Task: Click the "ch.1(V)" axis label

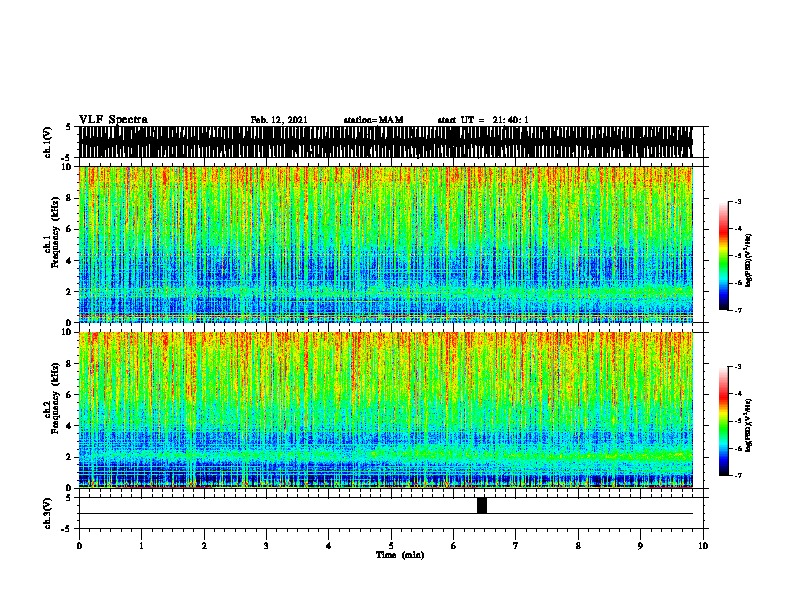Action: [48, 142]
